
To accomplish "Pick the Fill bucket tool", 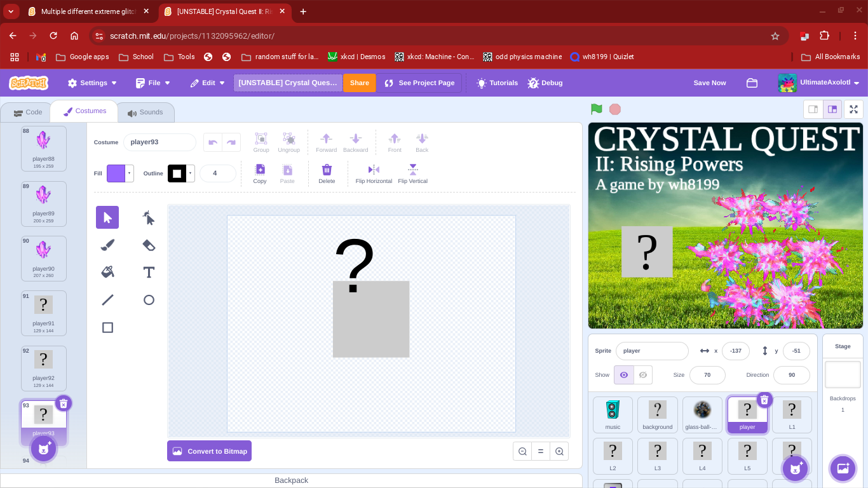I will tap(107, 272).
